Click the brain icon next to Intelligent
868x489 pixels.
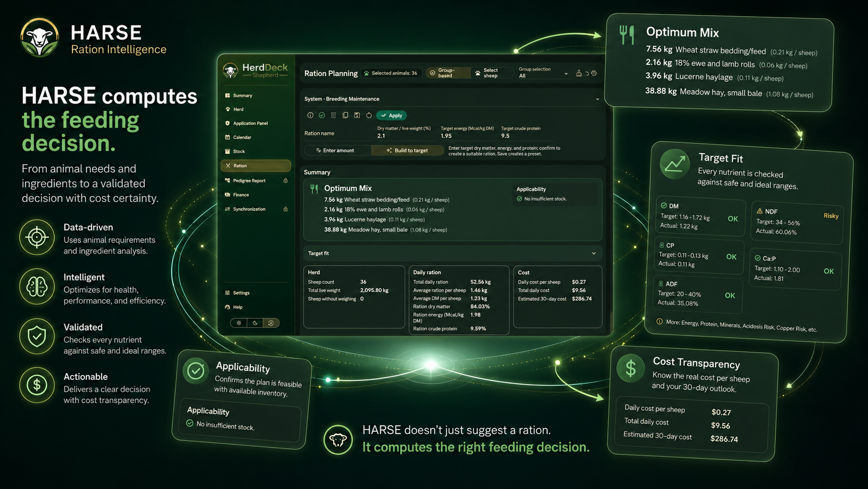coord(37,286)
